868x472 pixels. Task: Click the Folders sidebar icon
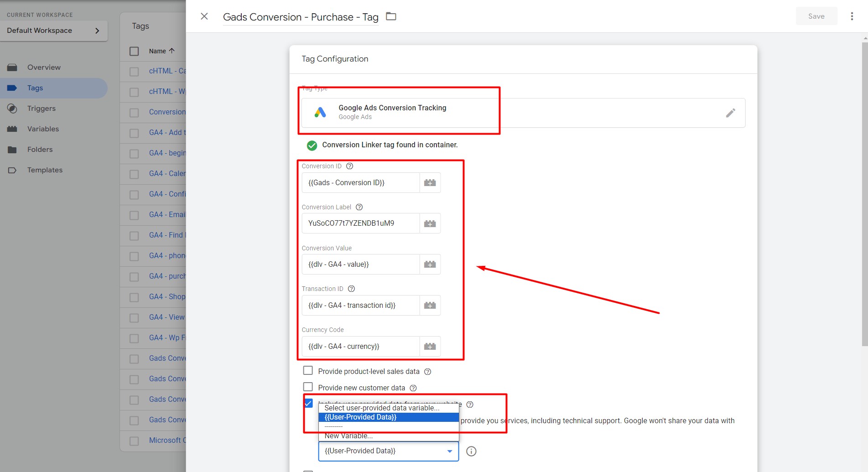[12, 150]
